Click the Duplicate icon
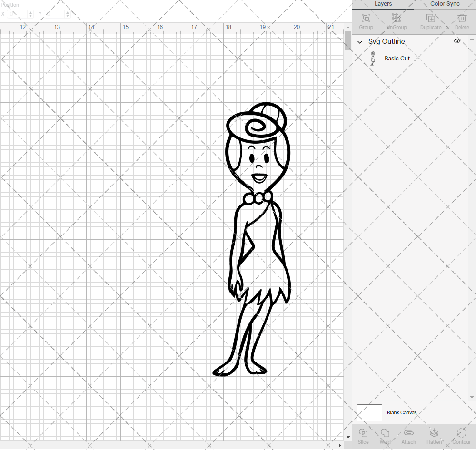Screen dimensions: 476x450 [x=430, y=18]
